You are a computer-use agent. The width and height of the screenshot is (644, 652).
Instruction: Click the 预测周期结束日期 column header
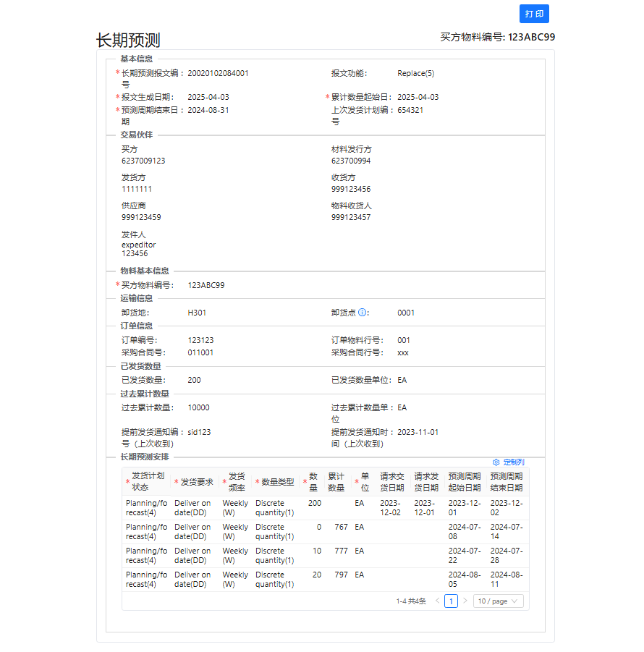point(506,481)
